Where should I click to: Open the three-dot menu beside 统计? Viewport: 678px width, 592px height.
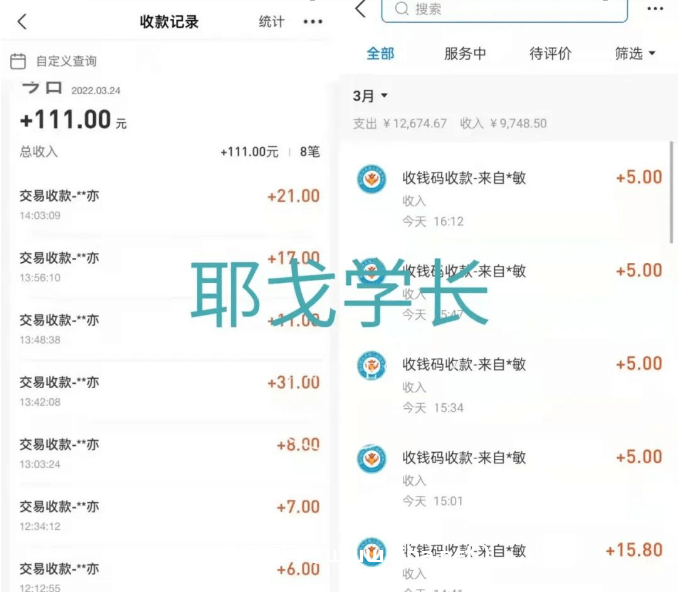point(313,22)
